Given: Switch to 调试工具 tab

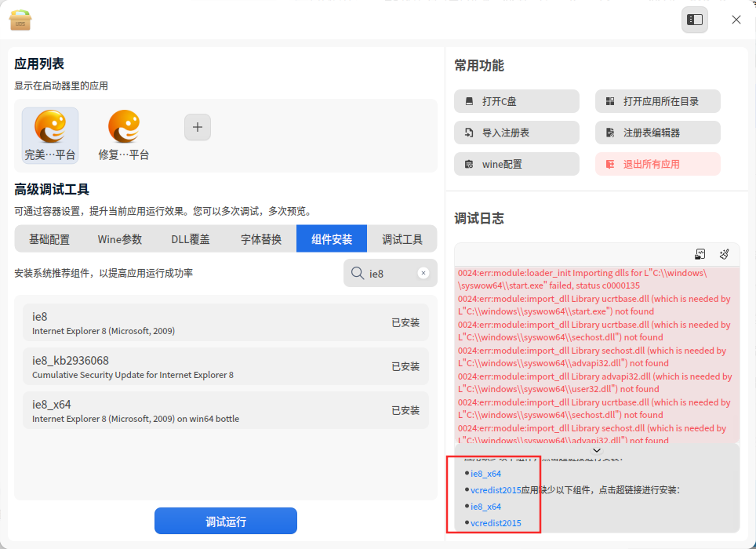Looking at the screenshot, I should point(402,239).
